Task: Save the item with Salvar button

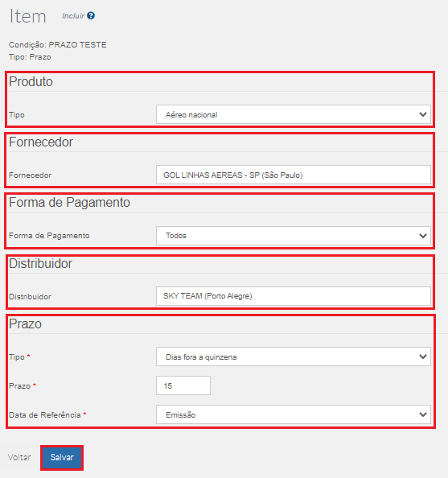Action: [x=62, y=457]
